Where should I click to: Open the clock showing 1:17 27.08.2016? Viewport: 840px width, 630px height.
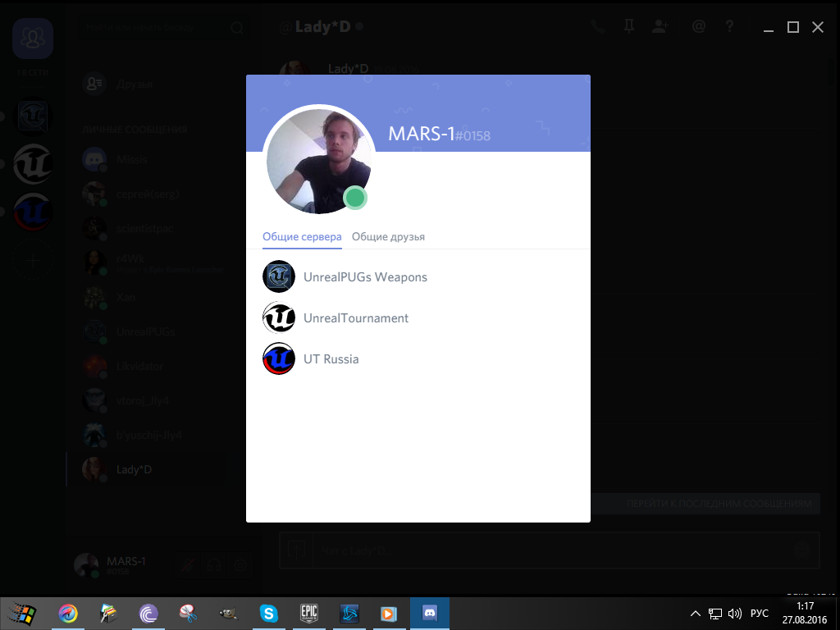coord(805,614)
